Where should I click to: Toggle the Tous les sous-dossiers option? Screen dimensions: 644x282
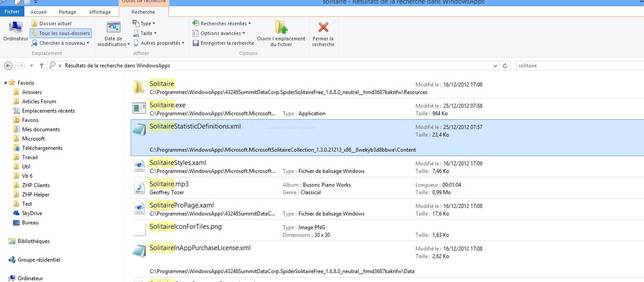pyautogui.click(x=61, y=33)
